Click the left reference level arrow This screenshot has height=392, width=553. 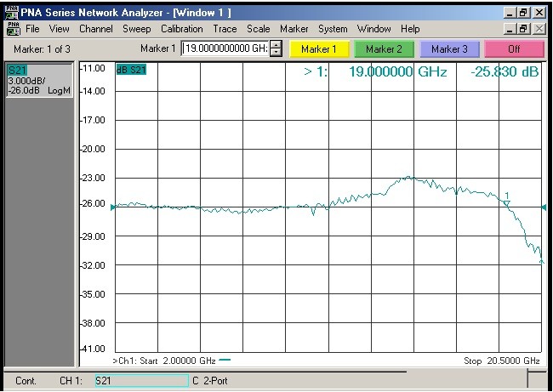pyautogui.click(x=113, y=207)
